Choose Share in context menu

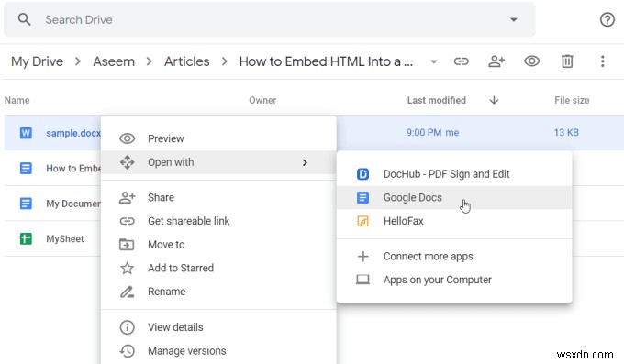pyautogui.click(x=218, y=197)
